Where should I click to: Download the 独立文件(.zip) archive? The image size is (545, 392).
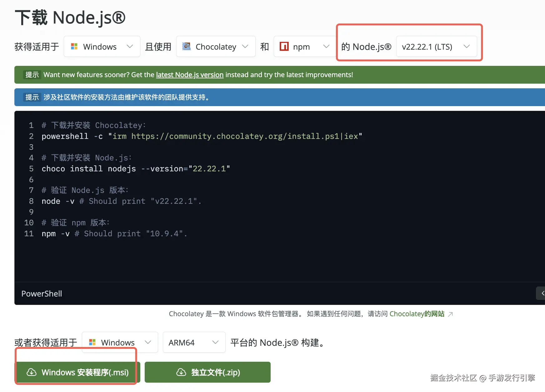(207, 372)
